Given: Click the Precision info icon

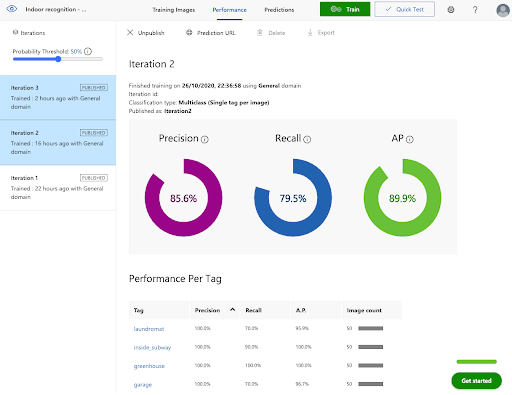Looking at the screenshot, I should 205,139.
